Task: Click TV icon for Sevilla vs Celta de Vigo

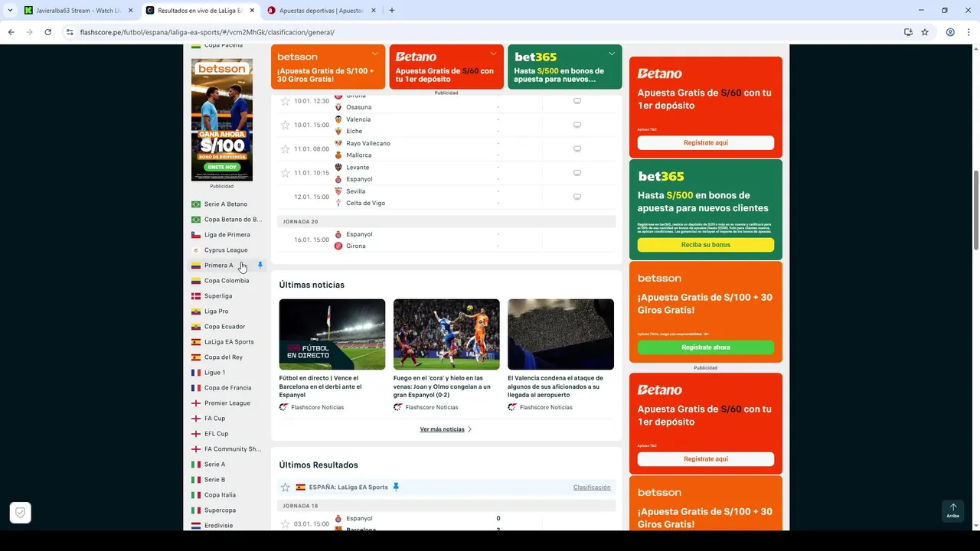Action: pyautogui.click(x=577, y=197)
